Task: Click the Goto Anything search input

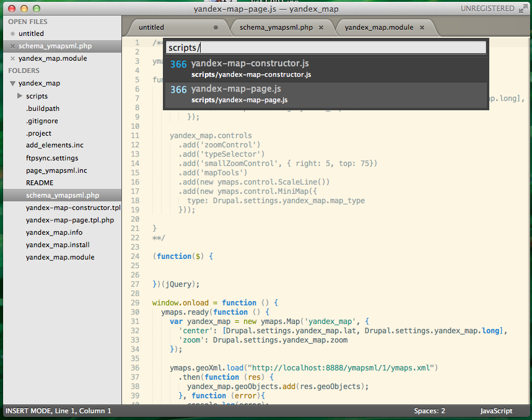Action: 326,48
